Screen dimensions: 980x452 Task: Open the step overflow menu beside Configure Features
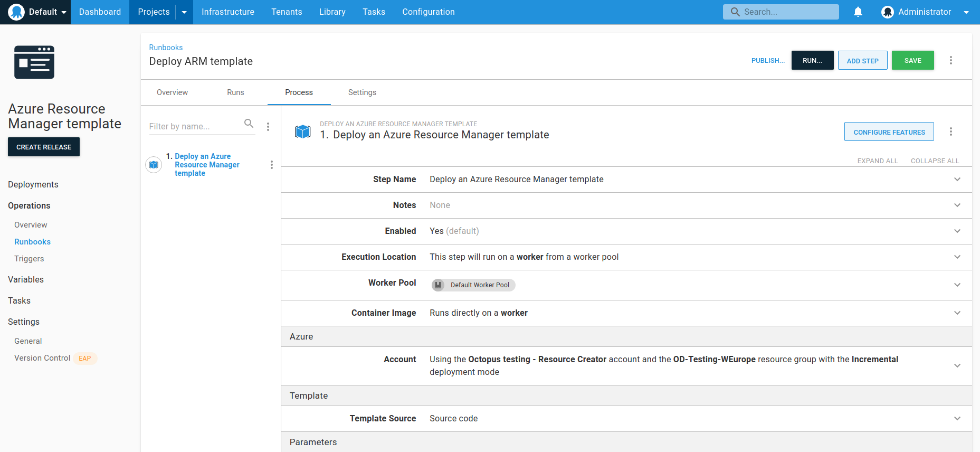(951, 131)
